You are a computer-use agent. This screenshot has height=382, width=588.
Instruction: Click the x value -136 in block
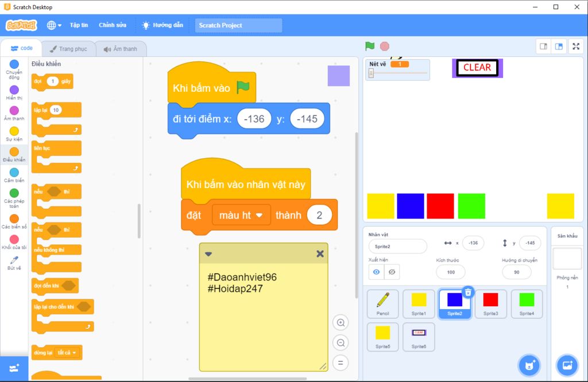(x=254, y=119)
